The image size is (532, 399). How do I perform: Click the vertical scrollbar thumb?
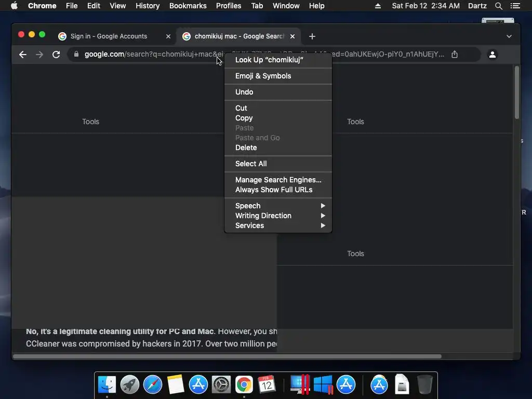click(517, 92)
